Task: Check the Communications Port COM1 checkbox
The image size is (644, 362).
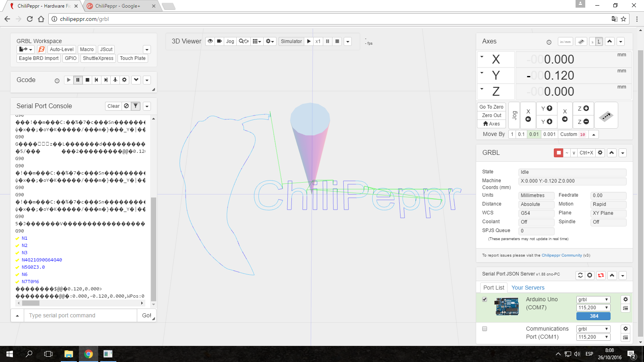Action: pos(485,329)
